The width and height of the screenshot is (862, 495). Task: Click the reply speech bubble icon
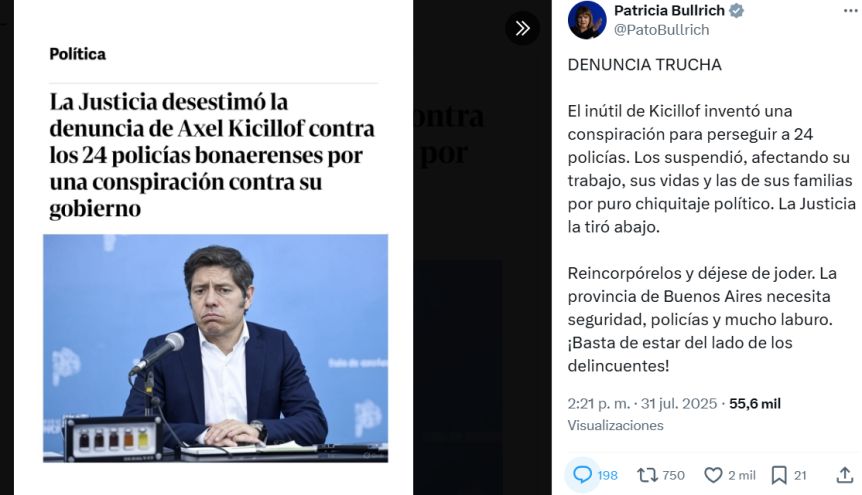tap(582, 475)
